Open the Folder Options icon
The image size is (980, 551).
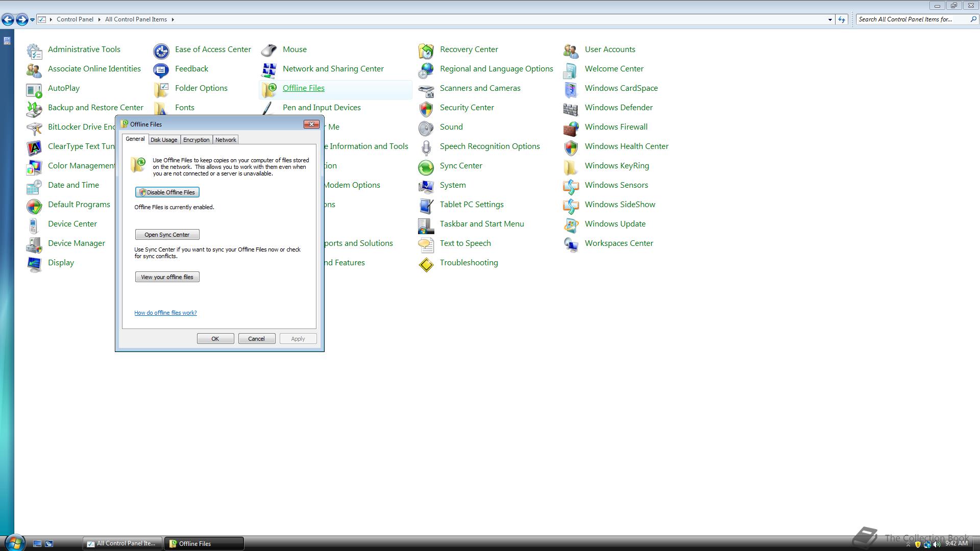pyautogui.click(x=161, y=89)
